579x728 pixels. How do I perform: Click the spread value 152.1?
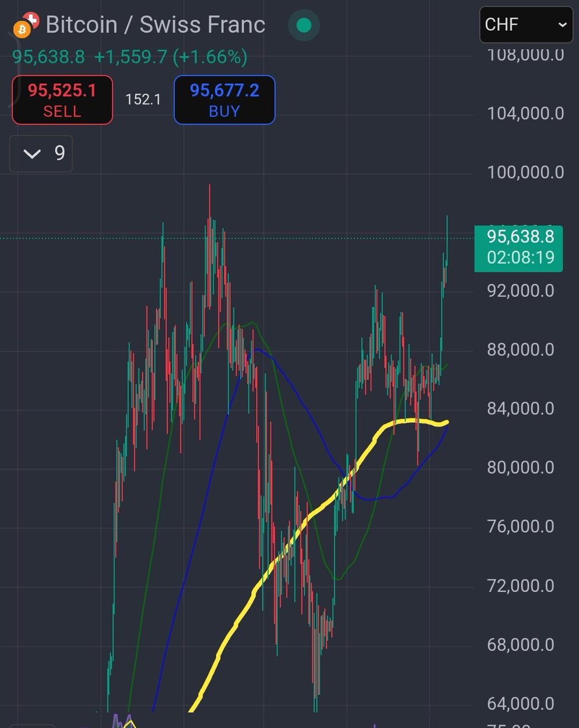click(143, 99)
